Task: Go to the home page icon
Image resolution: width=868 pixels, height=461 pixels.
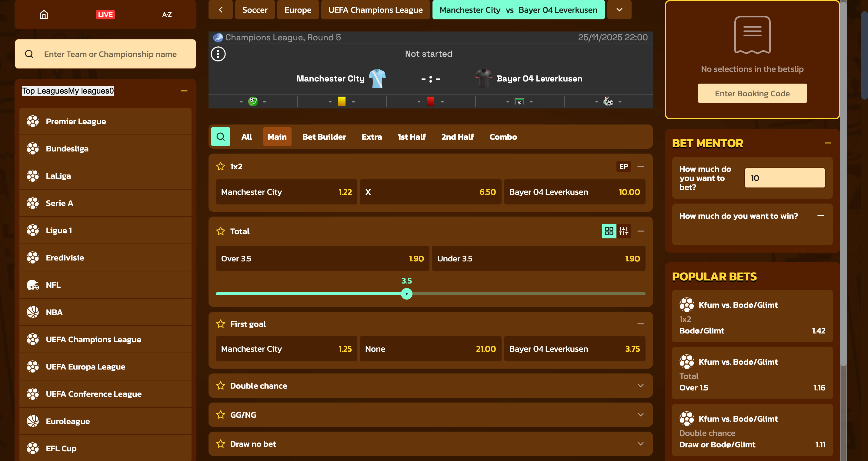Action: tap(44, 15)
